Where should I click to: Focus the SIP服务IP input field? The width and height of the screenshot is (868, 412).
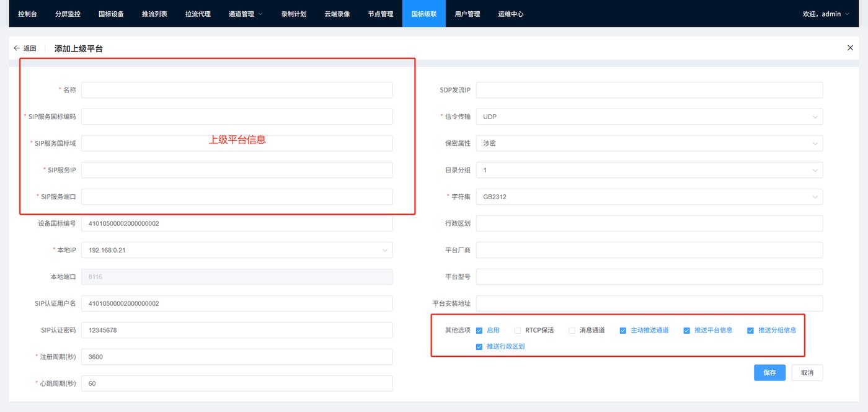(x=237, y=170)
